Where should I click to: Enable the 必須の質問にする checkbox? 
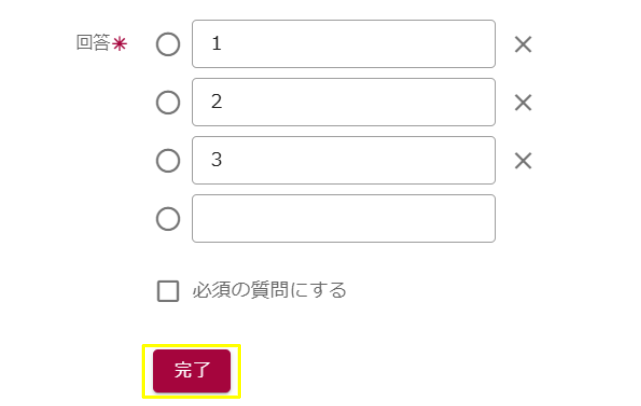[x=168, y=291]
